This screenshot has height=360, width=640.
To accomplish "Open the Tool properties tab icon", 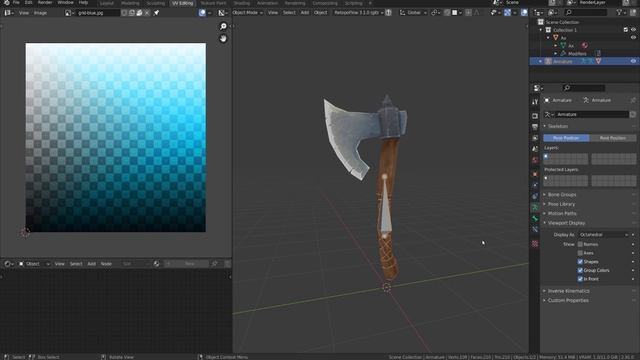I will [x=535, y=102].
